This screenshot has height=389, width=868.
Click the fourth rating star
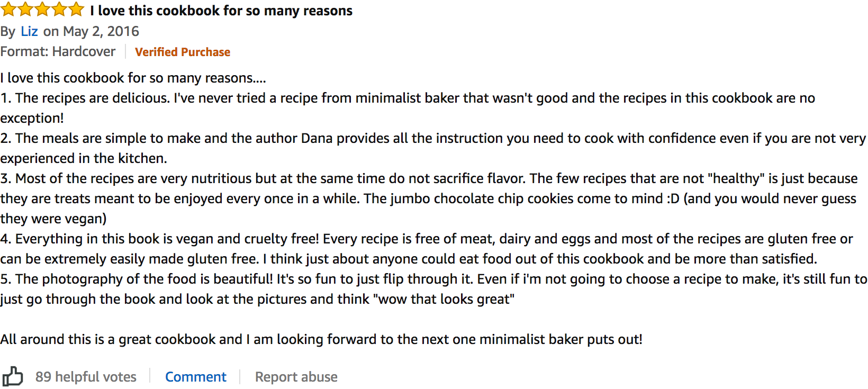point(59,9)
